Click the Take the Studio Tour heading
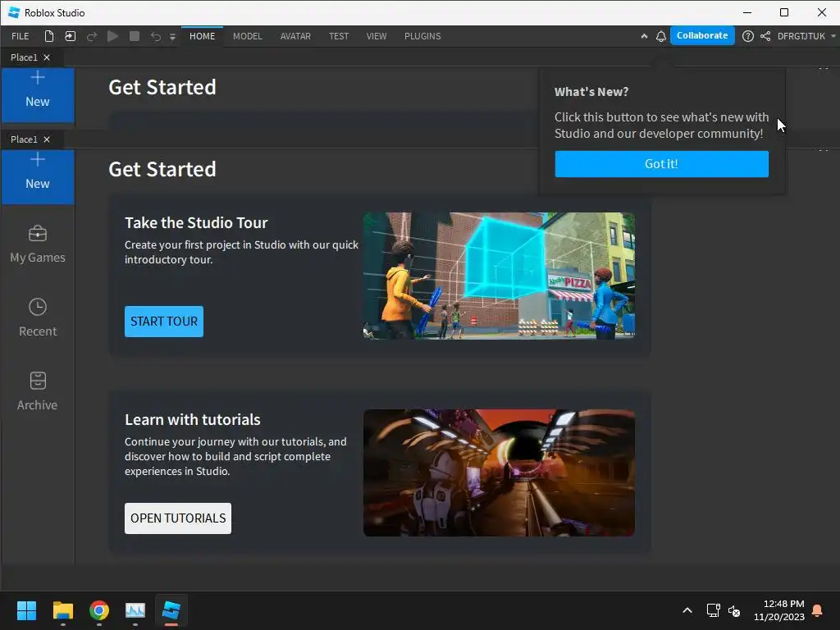This screenshot has width=840, height=630. pyautogui.click(x=196, y=222)
